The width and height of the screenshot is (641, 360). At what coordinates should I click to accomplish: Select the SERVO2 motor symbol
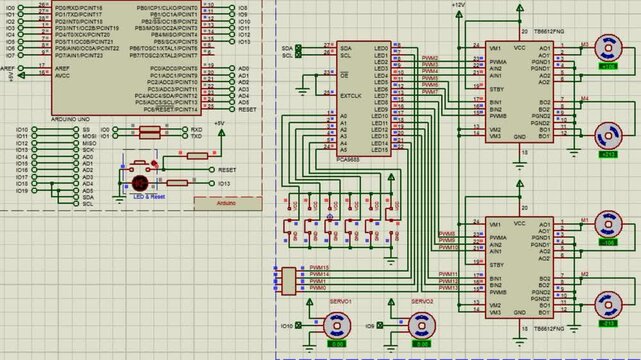[x=422, y=326]
